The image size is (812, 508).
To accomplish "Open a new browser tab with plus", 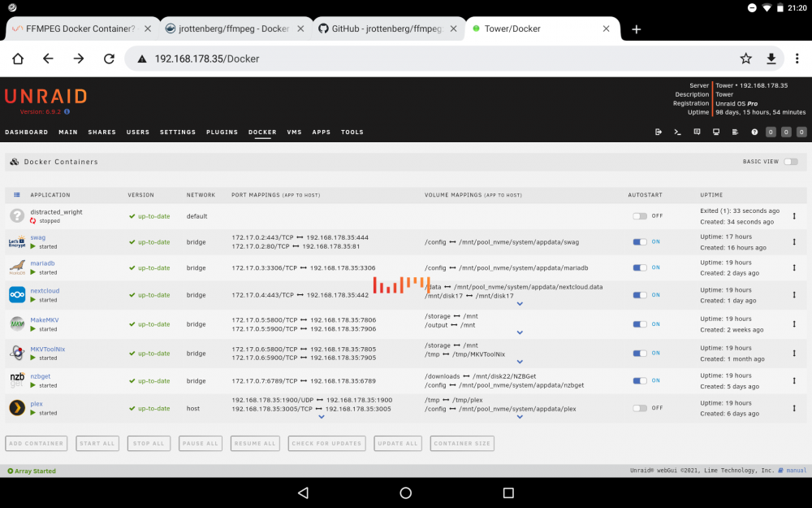I will coord(637,29).
